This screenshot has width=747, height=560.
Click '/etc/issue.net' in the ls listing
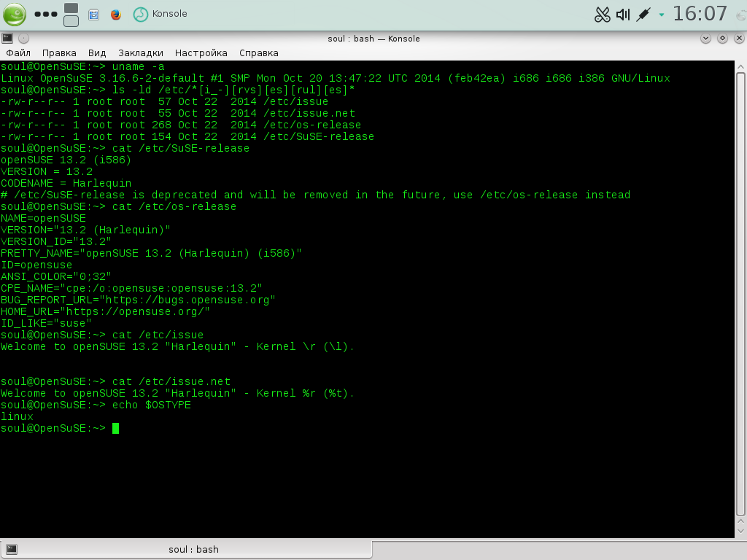[x=309, y=113]
